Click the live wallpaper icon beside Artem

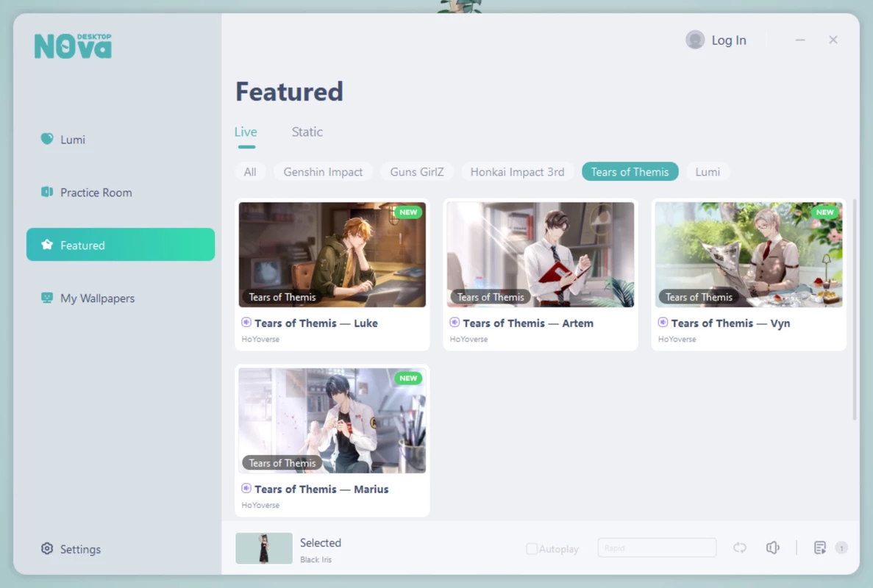[x=455, y=322]
